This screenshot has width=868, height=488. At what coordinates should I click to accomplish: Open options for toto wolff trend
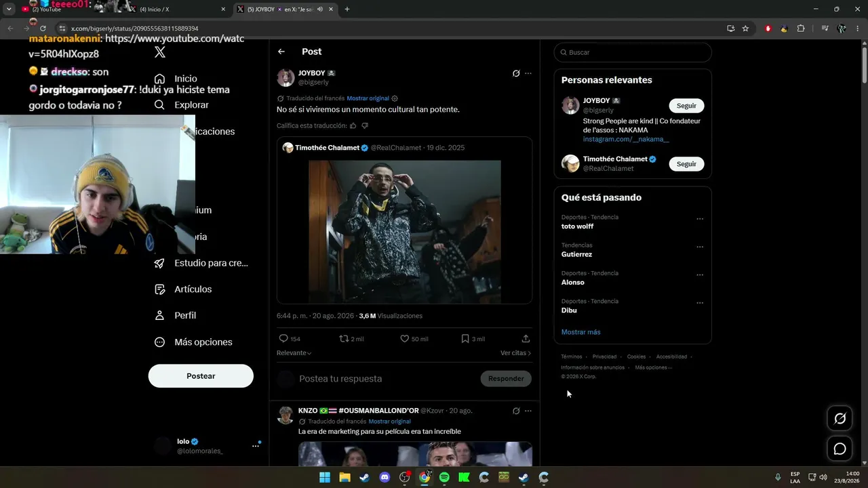(x=700, y=219)
